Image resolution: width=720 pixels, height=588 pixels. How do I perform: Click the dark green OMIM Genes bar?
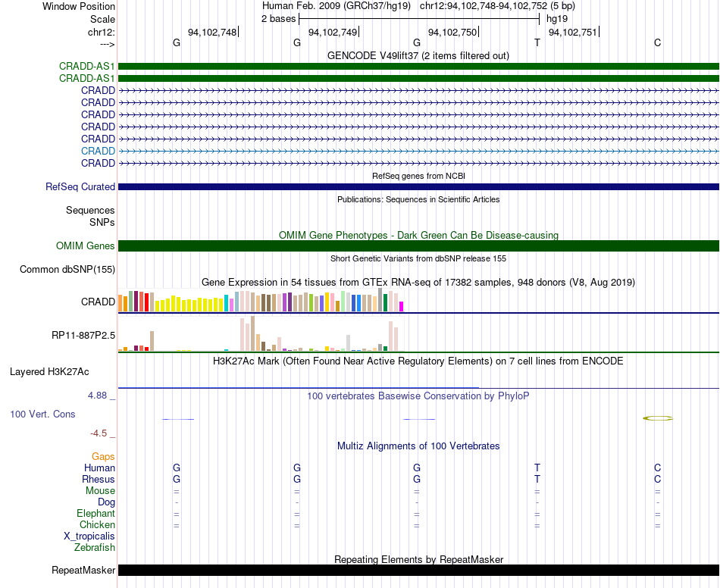coord(418,246)
